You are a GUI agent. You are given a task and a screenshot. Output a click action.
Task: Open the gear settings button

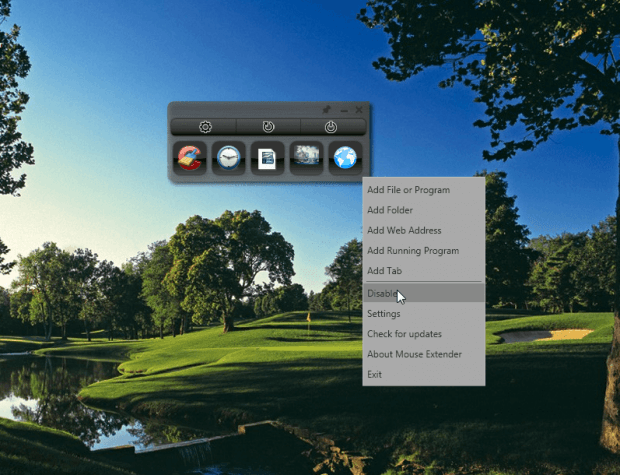pos(204,127)
